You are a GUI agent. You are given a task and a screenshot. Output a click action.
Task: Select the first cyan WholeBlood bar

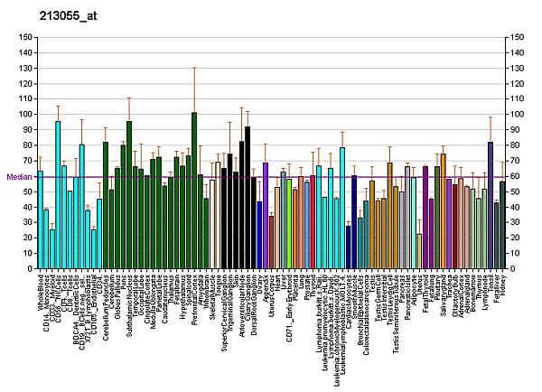click(x=40, y=219)
